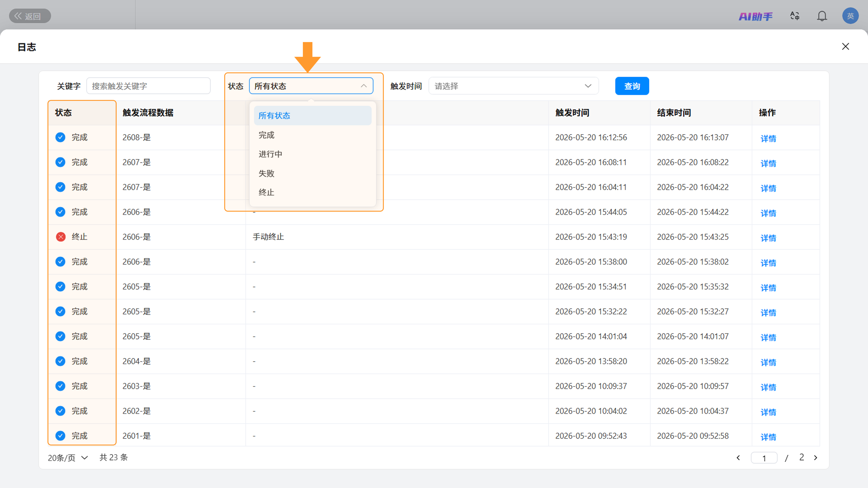The width and height of the screenshot is (868, 488).
Task: Open 详情 for the 15:32:22 log row
Action: (x=768, y=313)
